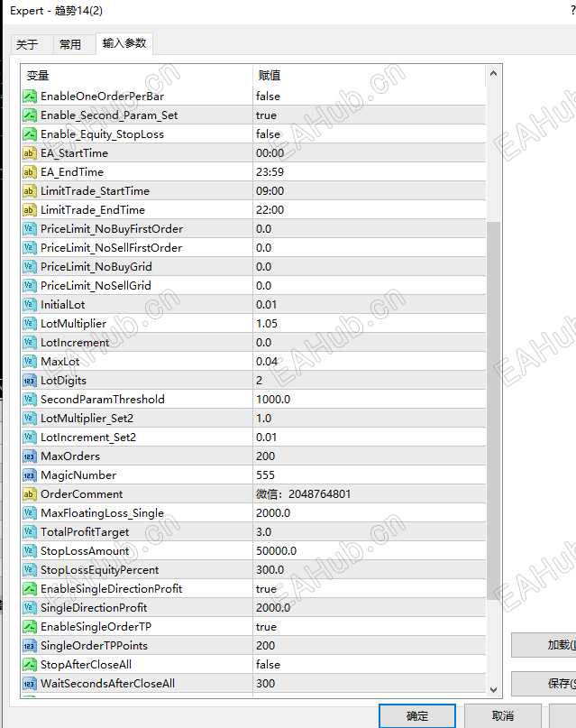This screenshot has height=728, width=576.
Task: Click the SingleDirectionProfit variable name
Action: 94,608
